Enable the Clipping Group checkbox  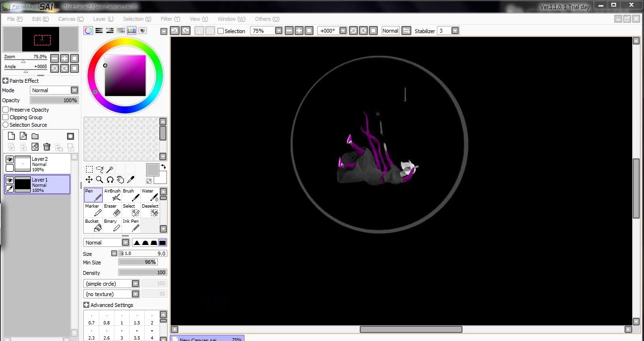[x=6, y=117]
